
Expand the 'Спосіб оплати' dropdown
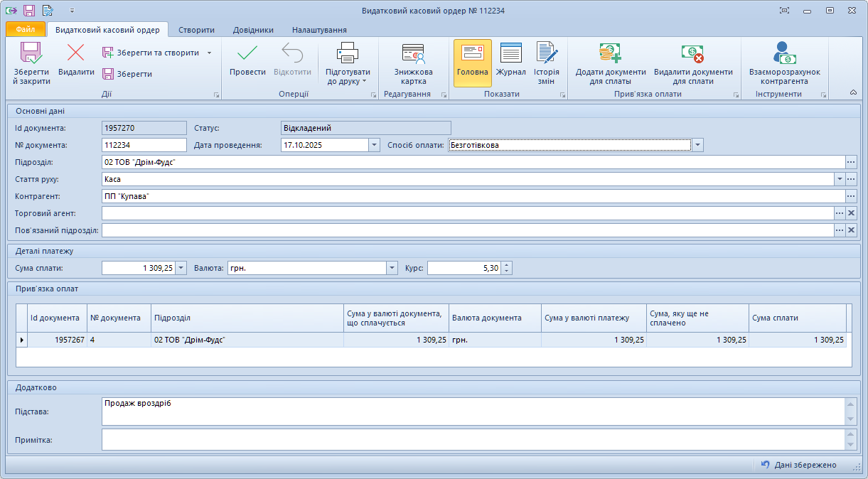[698, 145]
